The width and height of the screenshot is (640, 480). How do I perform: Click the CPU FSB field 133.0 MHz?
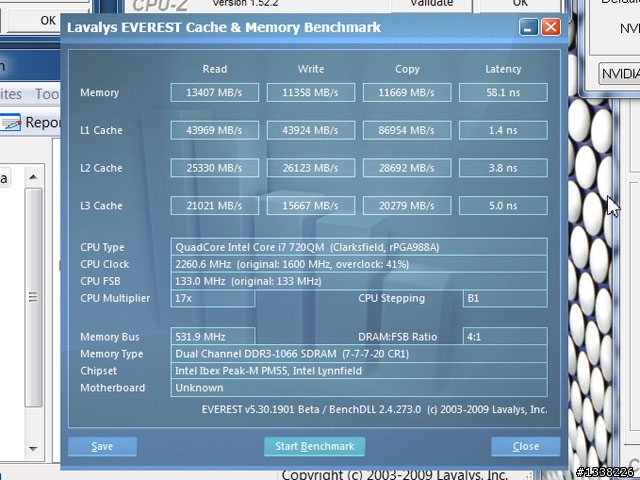(359, 281)
